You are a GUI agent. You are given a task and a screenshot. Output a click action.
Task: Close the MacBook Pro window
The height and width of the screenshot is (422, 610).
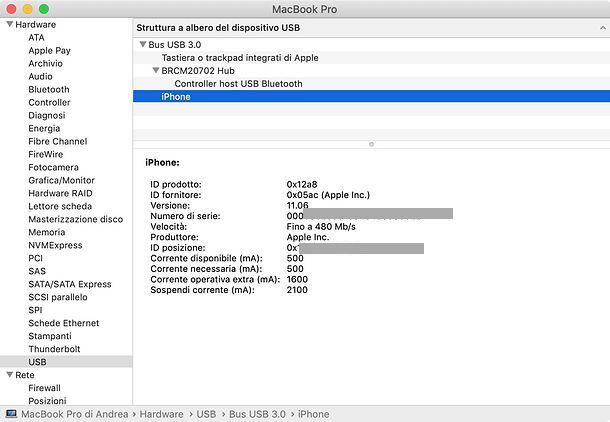(x=11, y=9)
